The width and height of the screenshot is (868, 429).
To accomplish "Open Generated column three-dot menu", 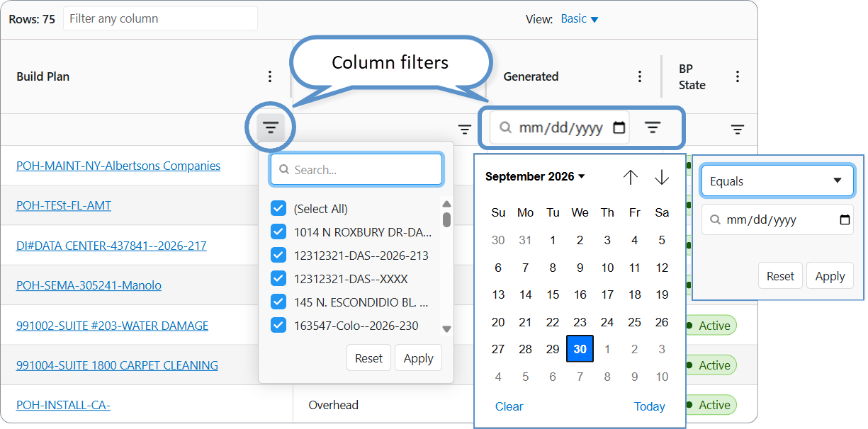I will point(640,76).
